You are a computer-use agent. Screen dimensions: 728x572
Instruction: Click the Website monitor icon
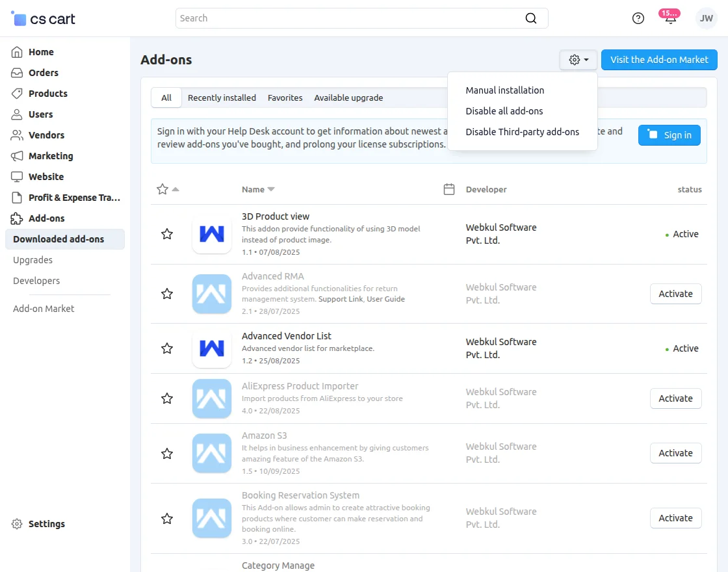(x=17, y=177)
